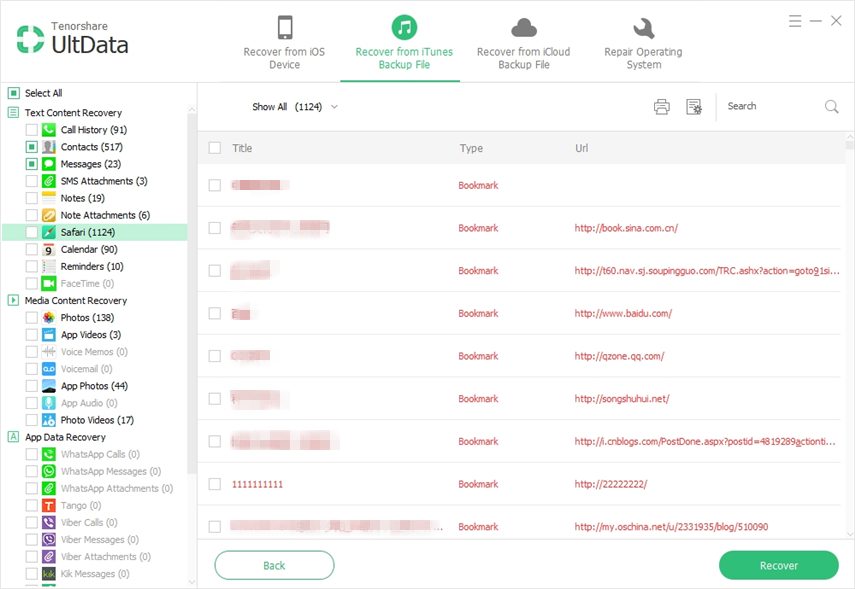Toggle the Select All checkbox
Image resolution: width=855 pixels, height=589 pixels.
coord(14,93)
